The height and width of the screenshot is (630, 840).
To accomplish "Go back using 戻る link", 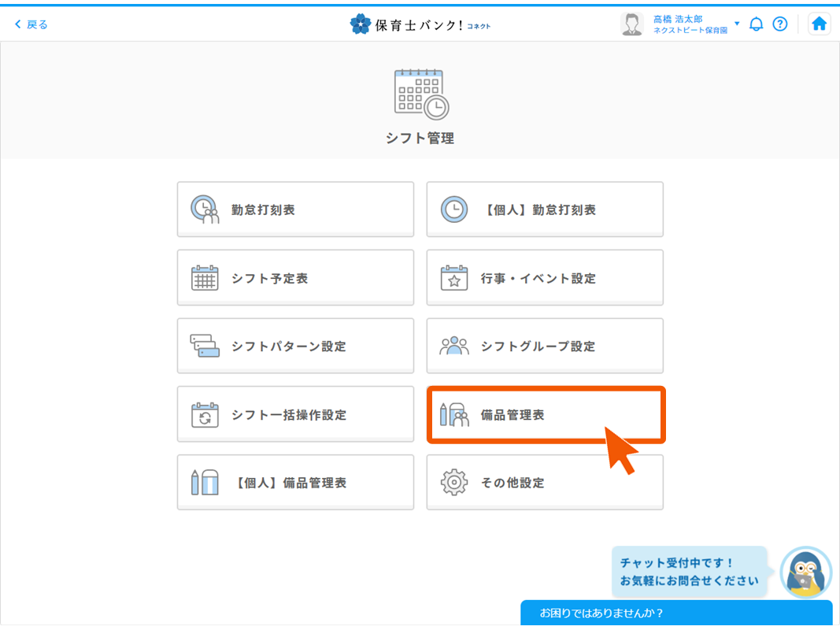I will pyautogui.click(x=31, y=24).
